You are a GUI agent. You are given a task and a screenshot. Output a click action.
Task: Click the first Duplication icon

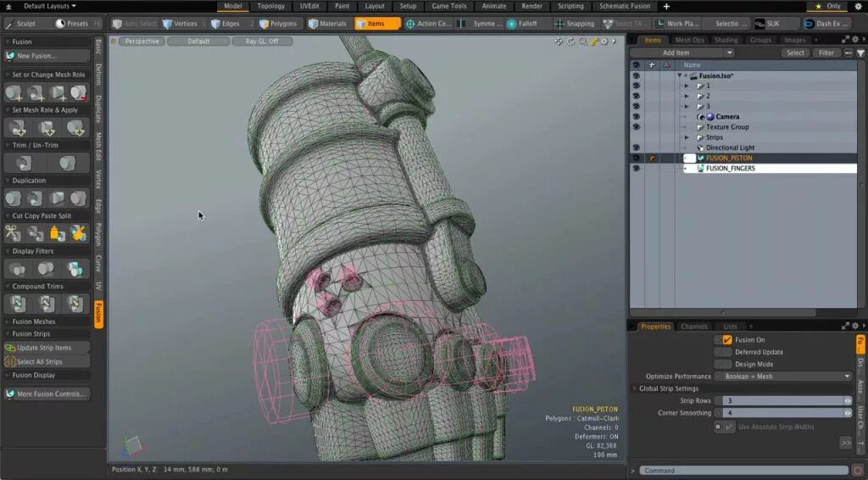14,198
